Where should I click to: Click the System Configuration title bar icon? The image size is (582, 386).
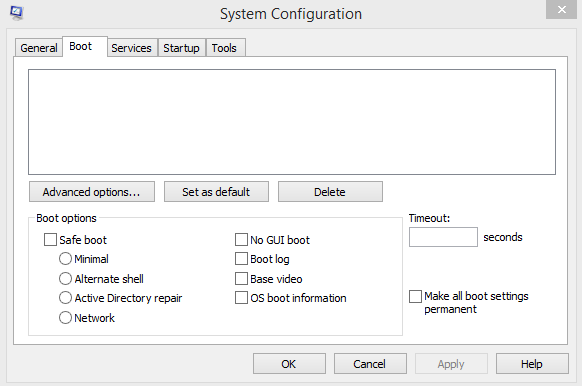pyautogui.click(x=16, y=13)
